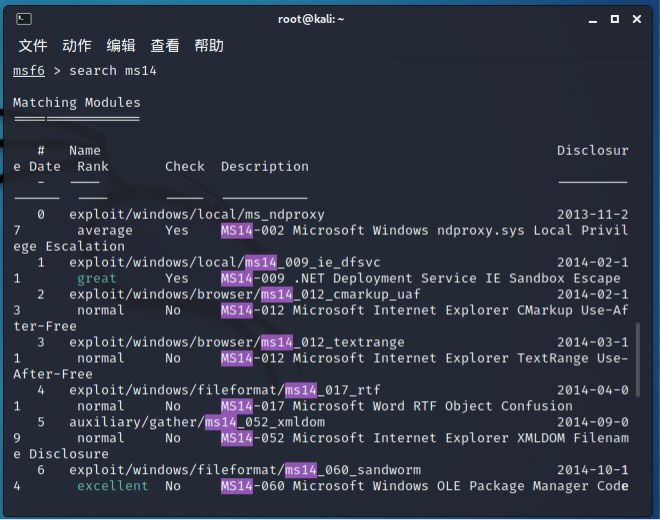Click the 'ege Escalation' wrapped text
Viewport: 660px width, 520px height.
click(69, 247)
